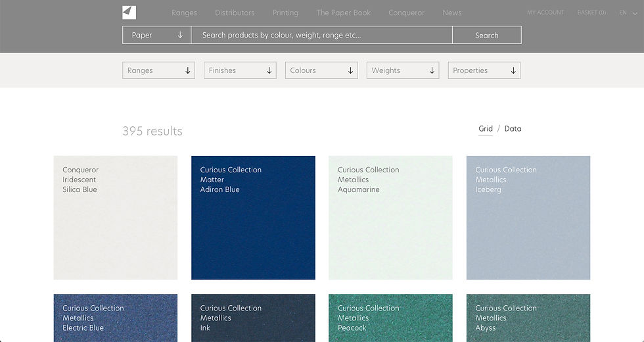
Task: Switch to Grid view
Action: tap(486, 129)
